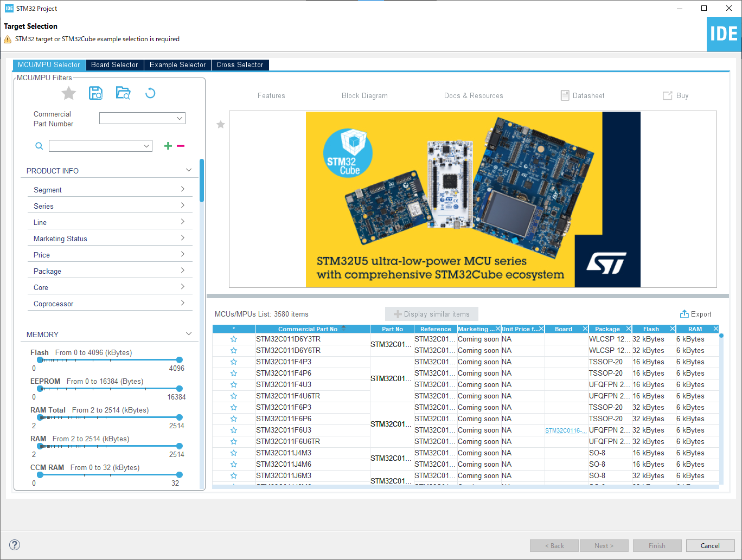Click the Save search filter icon

click(96, 93)
